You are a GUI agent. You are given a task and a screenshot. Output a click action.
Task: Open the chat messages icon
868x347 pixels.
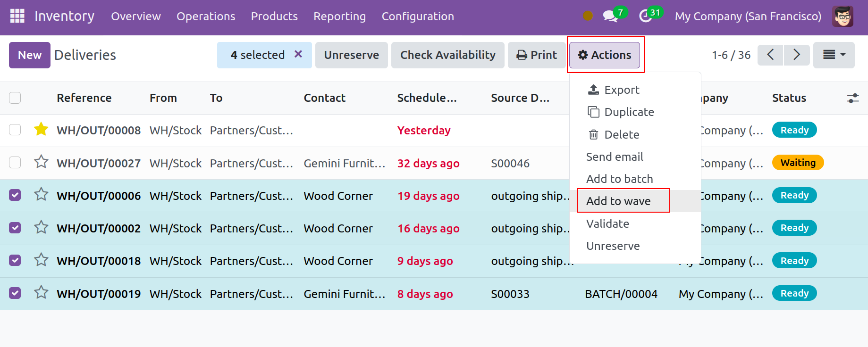pos(610,17)
